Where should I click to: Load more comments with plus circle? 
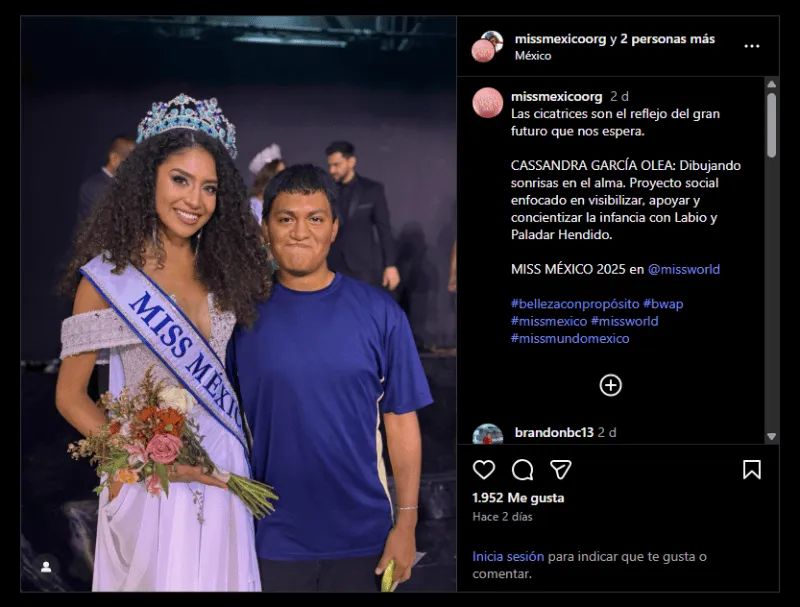610,385
